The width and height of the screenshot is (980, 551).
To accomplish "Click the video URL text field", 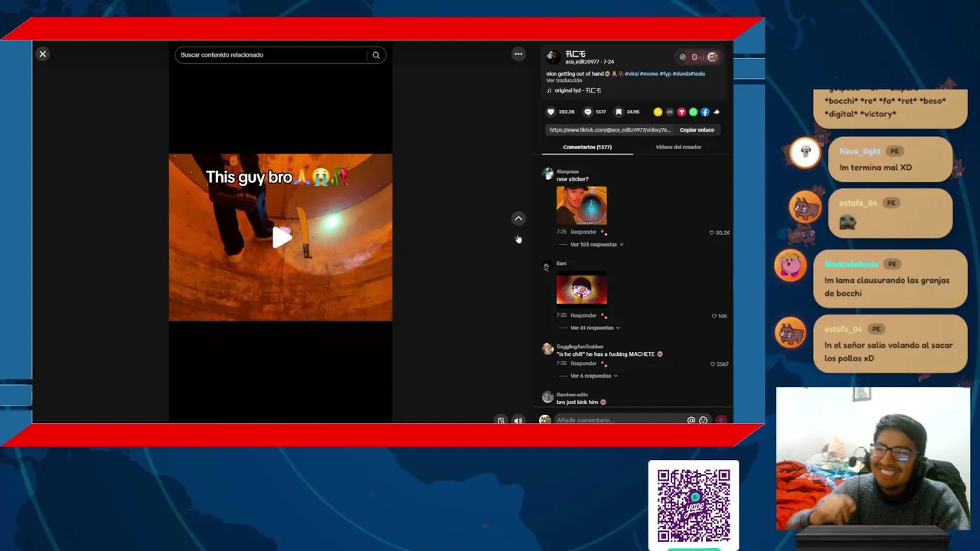I will [x=609, y=130].
